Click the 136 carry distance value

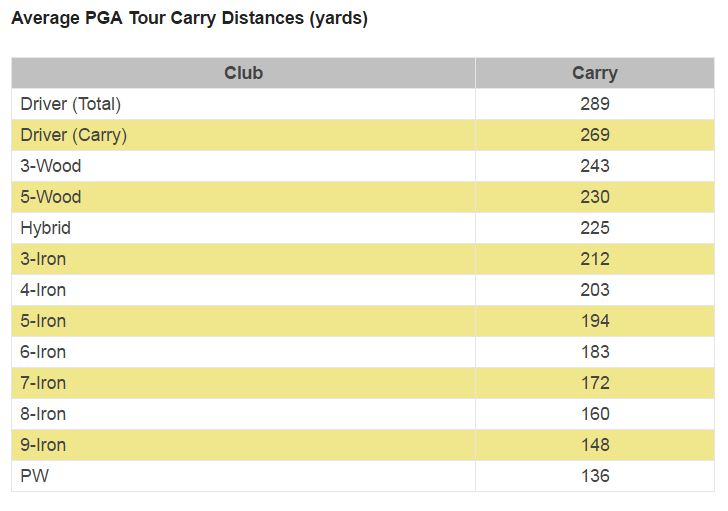[x=594, y=476]
